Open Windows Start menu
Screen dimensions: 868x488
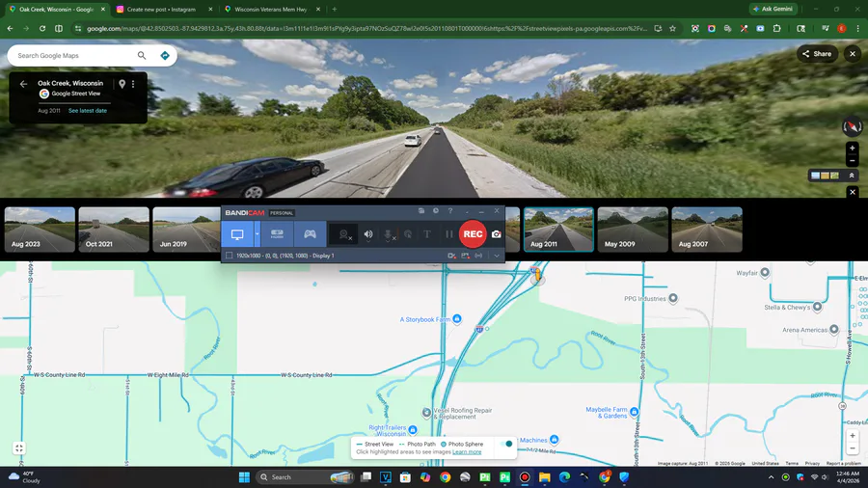[x=244, y=477]
